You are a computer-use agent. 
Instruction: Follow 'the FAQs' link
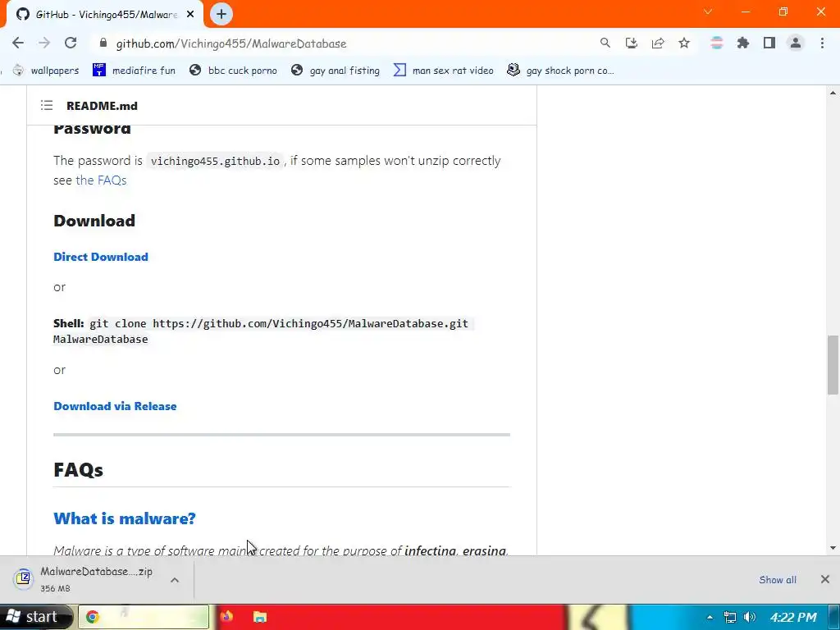(101, 180)
